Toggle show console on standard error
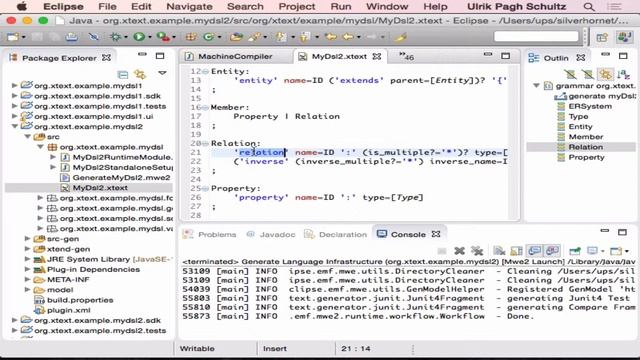This screenshot has height=360, width=640. tap(552, 251)
